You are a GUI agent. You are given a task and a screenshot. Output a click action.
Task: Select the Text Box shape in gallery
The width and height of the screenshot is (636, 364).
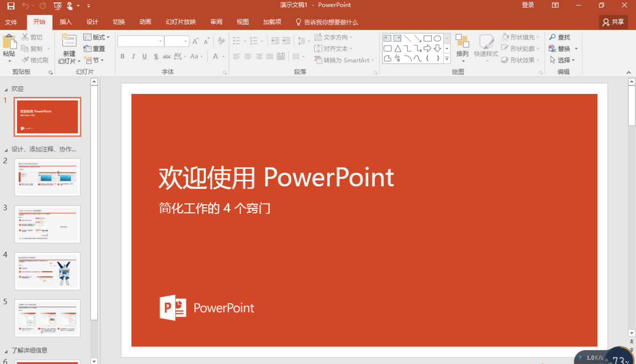pyautogui.click(x=388, y=38)
